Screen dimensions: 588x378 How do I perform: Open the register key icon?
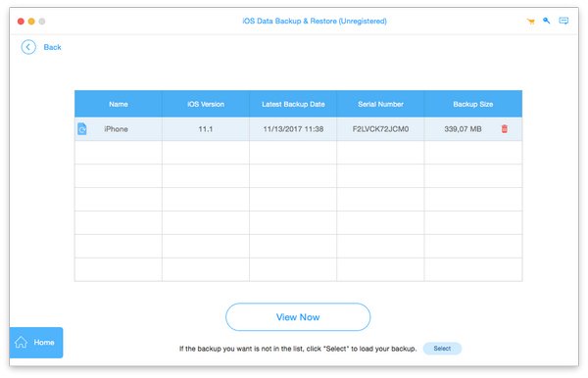[547, 21]
